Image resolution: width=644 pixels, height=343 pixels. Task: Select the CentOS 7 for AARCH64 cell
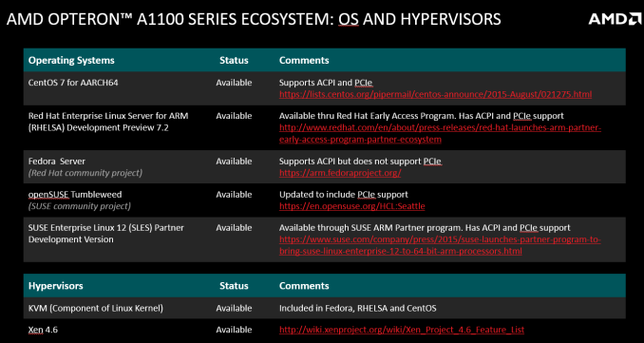73,83
